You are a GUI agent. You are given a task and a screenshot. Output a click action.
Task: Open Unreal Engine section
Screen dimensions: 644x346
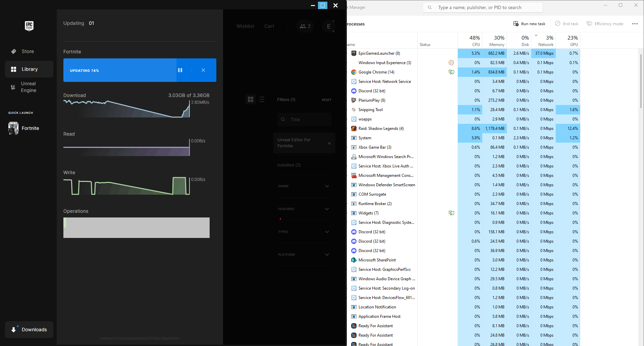(29, 87)
